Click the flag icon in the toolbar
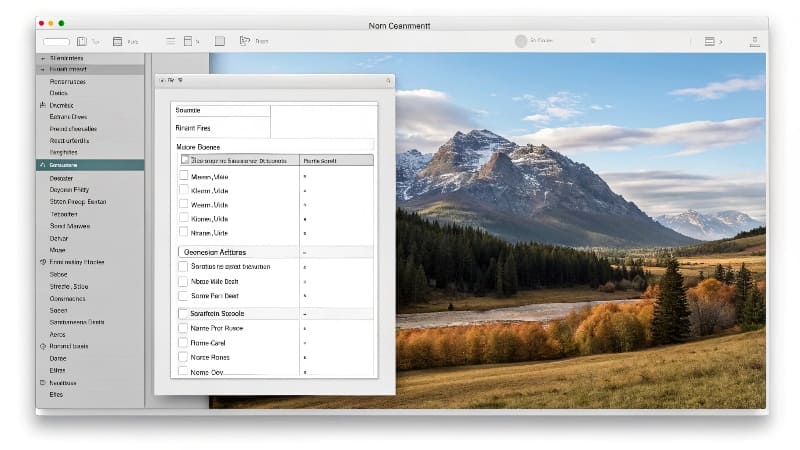Viewport: 800px width, 450px height. pos(245,41)
